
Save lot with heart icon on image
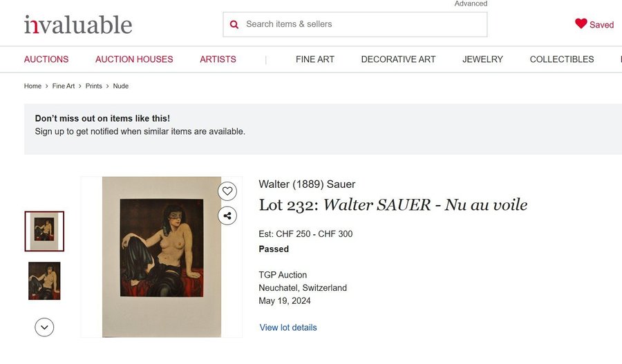click(x=227, y=191)
